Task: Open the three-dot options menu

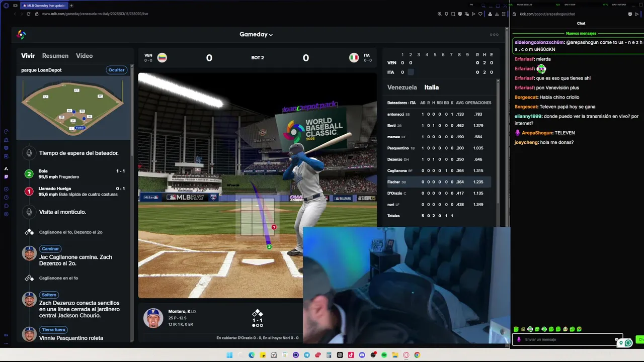Action: (x=494, y=34)
